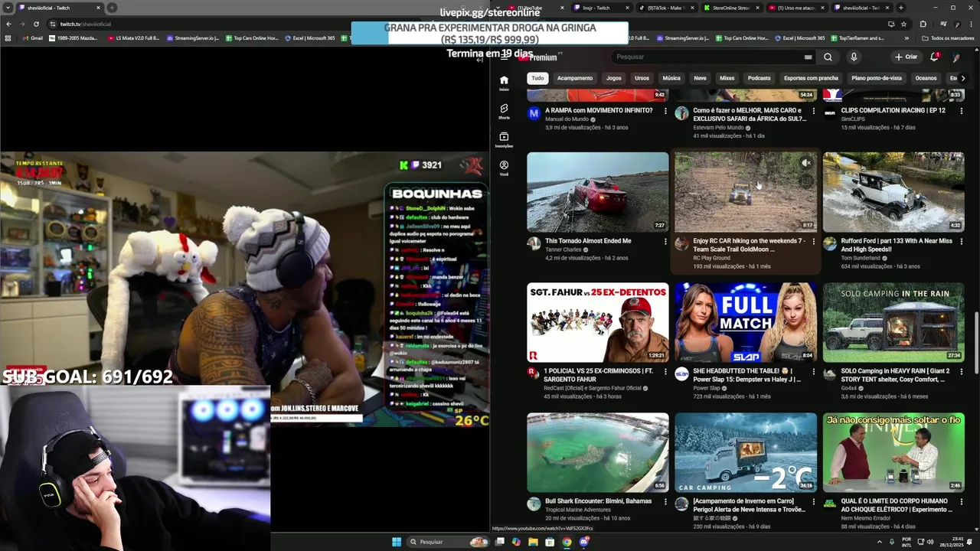Open options menu for SOLO Camping in HEAVY RAIN
Image resolution: width=980 pixels, height=551 pixels.
pyautogui.click(x=961, y=372)
